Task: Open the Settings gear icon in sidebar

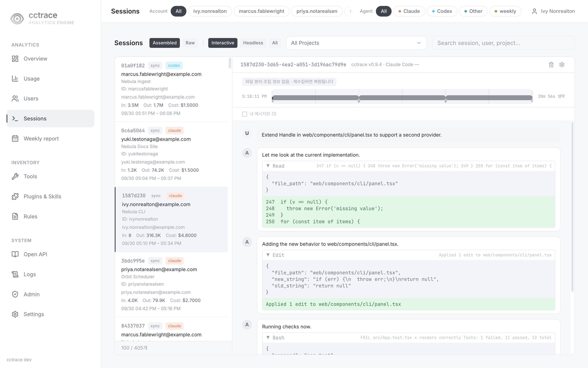Action: point(15,314)
